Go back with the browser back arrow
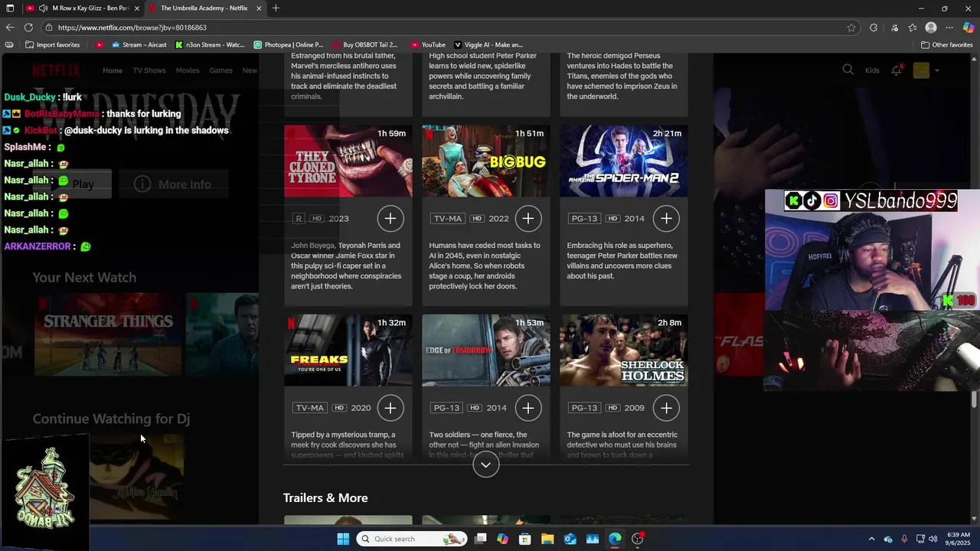This screenshot has width=980, height=551. [10, 28]
